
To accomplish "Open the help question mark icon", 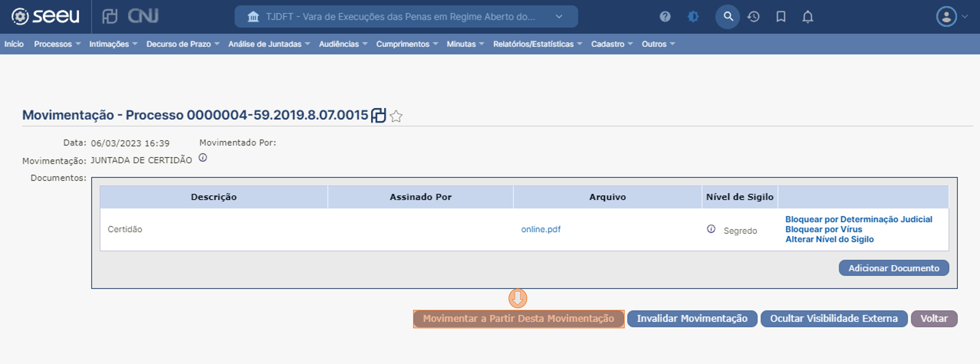I will 665,17.
